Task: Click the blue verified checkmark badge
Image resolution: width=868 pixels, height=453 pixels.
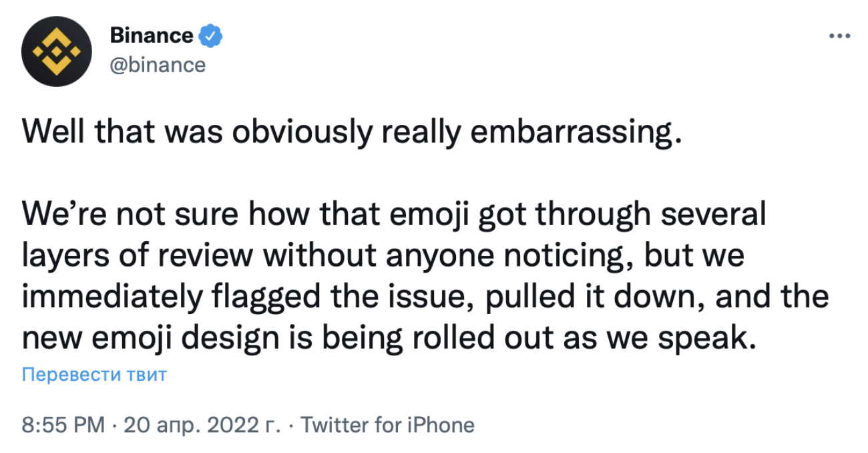Action: (212, 35)
